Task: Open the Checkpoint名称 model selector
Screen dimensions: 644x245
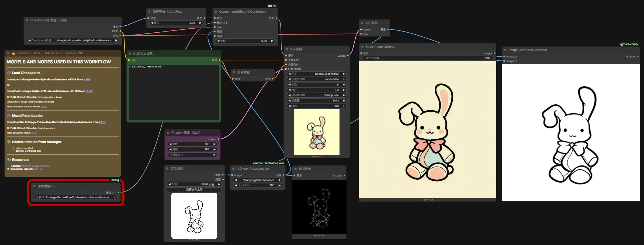Action: pyautogui.click(x=73, y=40)
